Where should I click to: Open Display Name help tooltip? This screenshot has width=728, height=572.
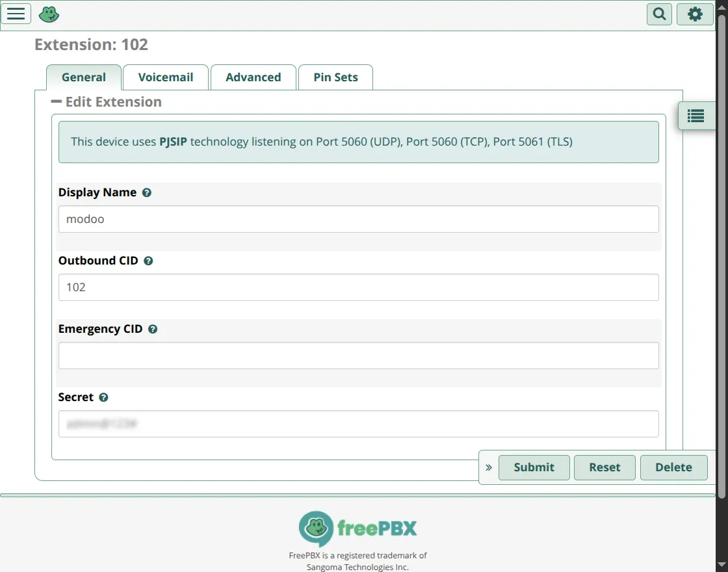pos(147,192)
